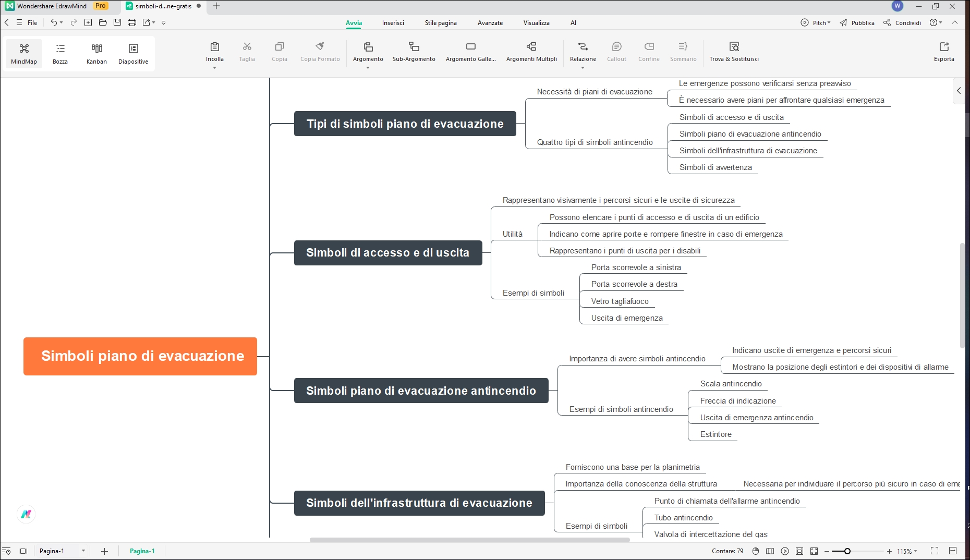Click the Incolla paste icon
Screen dimensions: 970x560
click(214, 47)
